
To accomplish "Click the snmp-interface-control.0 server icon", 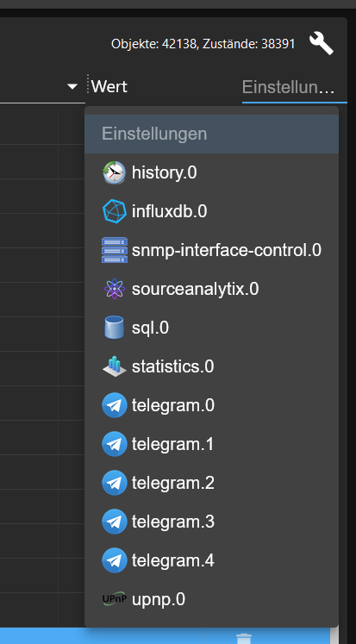I will point(114,250).
